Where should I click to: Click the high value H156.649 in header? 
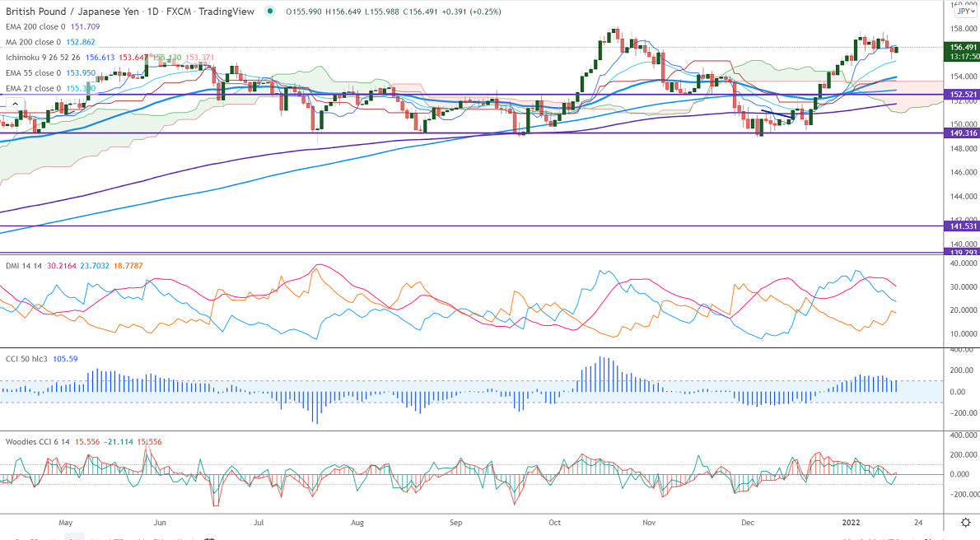(x=343, y=12)
